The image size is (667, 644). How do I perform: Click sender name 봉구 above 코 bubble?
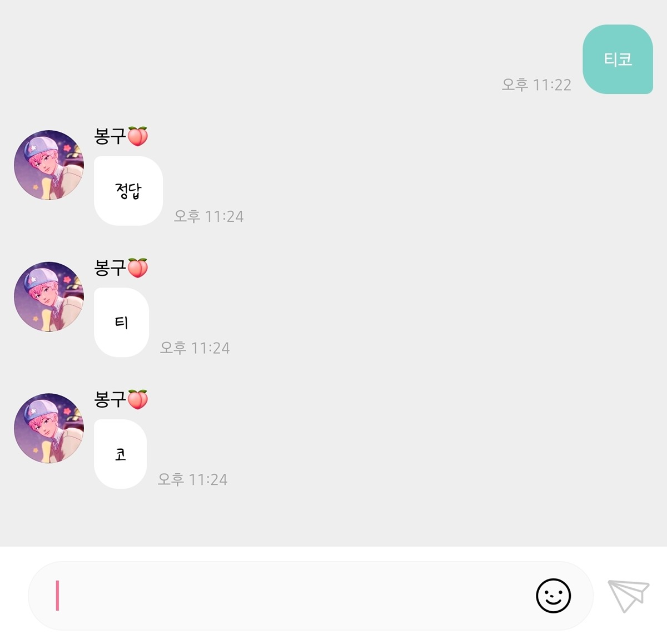point(110,399)
